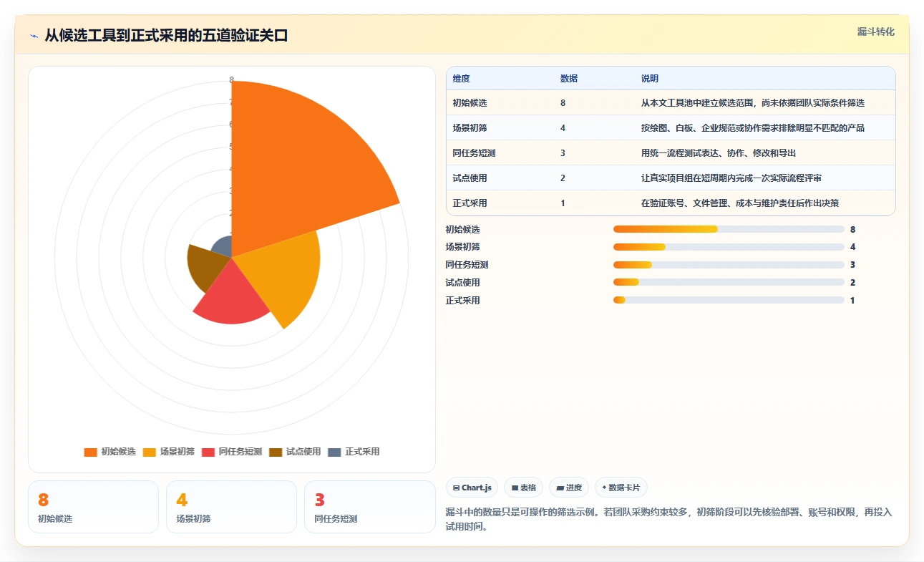Click the table value 2 for 试点使用

pos(563,178)
